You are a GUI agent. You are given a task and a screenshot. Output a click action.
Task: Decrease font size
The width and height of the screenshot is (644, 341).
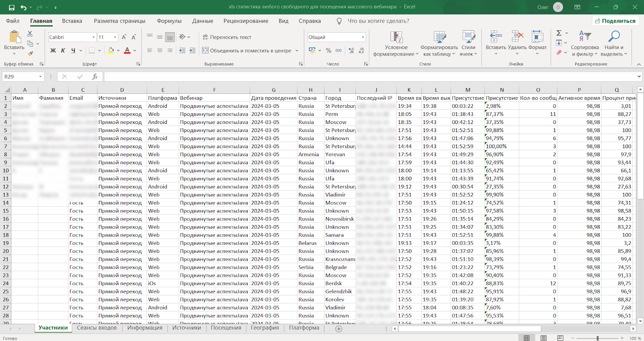click(134, 37)
